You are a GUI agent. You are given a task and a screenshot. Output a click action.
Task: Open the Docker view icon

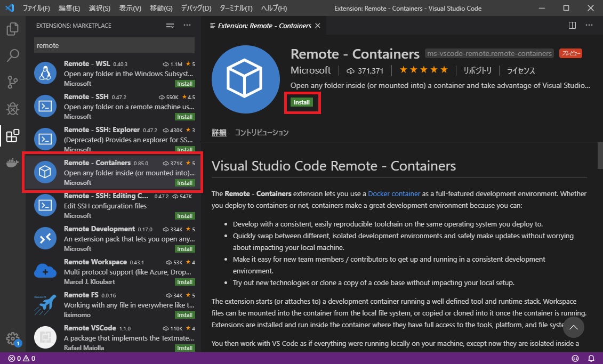point(13,163)
